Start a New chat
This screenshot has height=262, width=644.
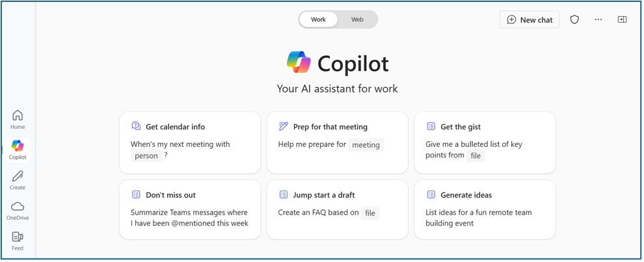point(529,20)
